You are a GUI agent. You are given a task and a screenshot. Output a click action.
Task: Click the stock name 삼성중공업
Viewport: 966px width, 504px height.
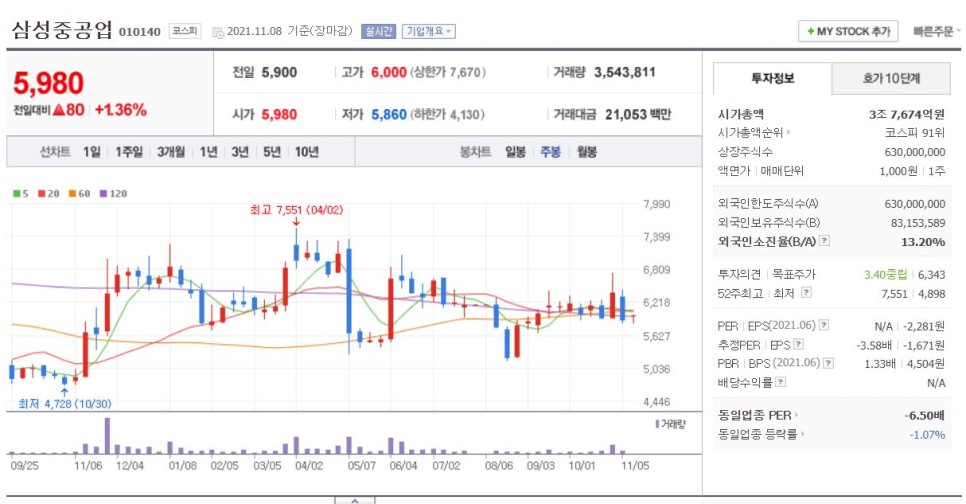[62, 30]
